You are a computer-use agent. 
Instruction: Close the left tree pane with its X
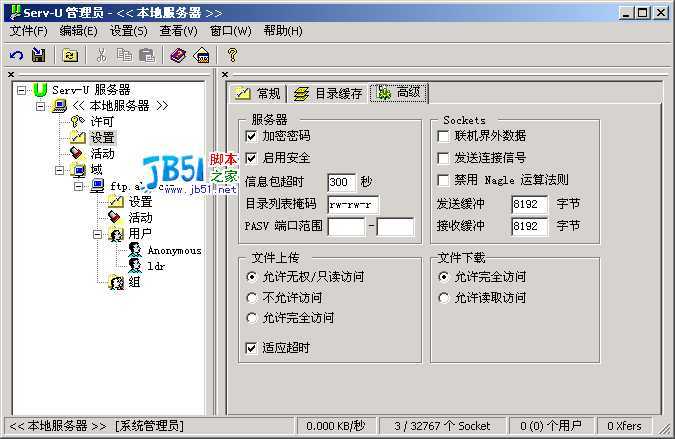click(x=11, y=74)
